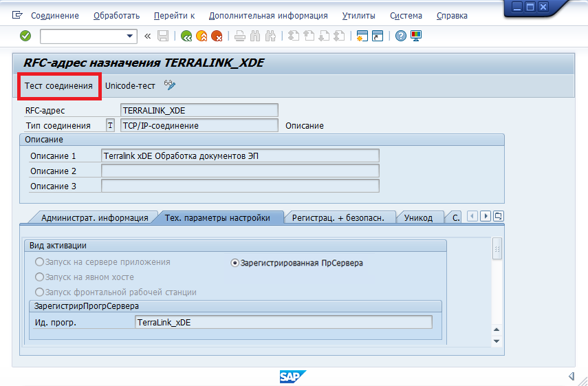This screenshot has width=588, height=386.
Task: Click the red Cancel icon in toolbar
Action: (217, 36)
